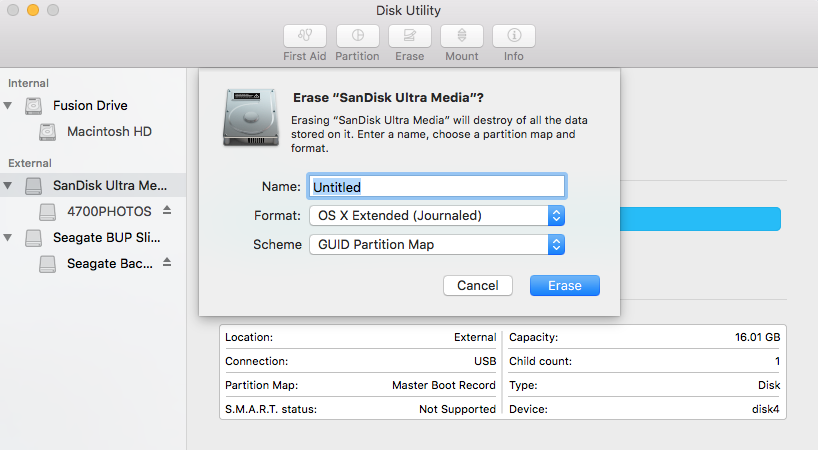Collapse the Fusion Drive disclosure triangle
The width and height of the screenshot is (818, 450).
pos(9,105)
